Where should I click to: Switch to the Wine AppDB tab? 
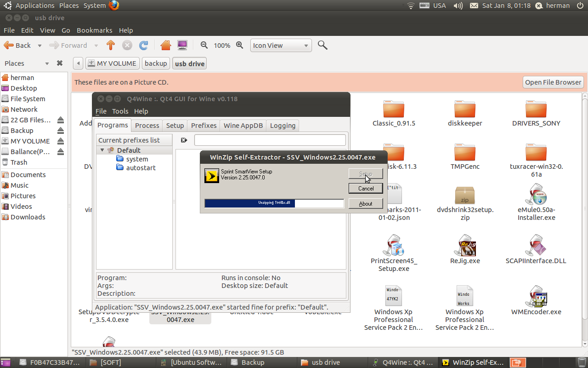243,125
